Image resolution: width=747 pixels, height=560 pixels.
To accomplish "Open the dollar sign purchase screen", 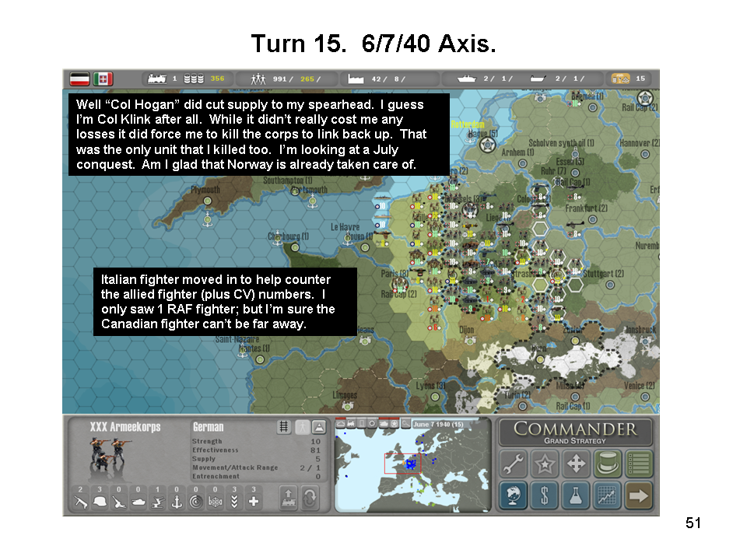I will 545,495.
